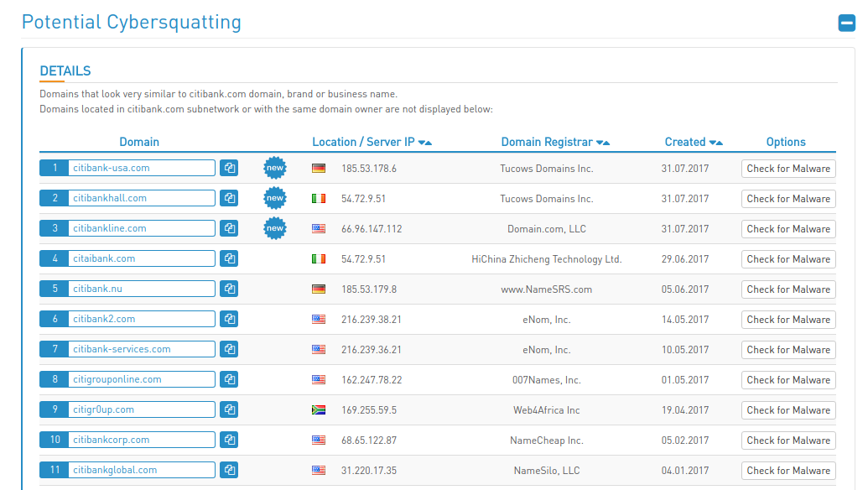Click German flag beside 185.53.178.6

point(319,169)
